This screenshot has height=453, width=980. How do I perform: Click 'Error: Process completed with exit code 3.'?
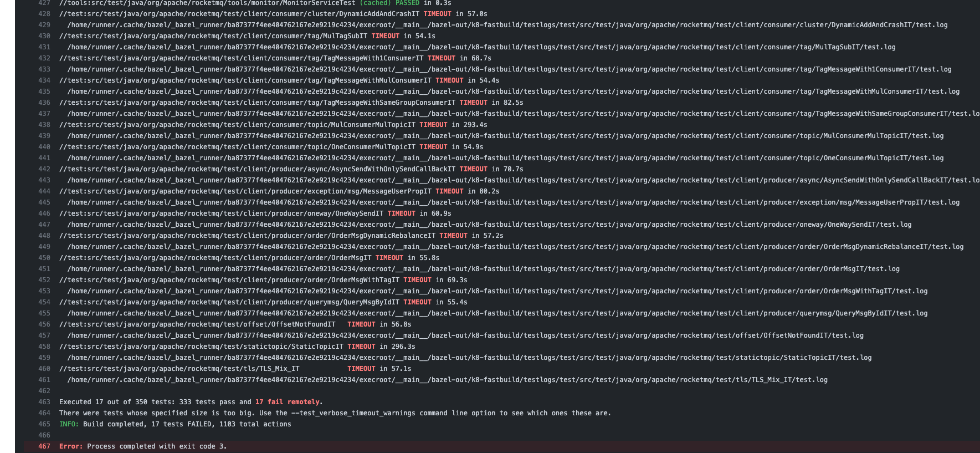pyautogui.click(x=143, y=446)
